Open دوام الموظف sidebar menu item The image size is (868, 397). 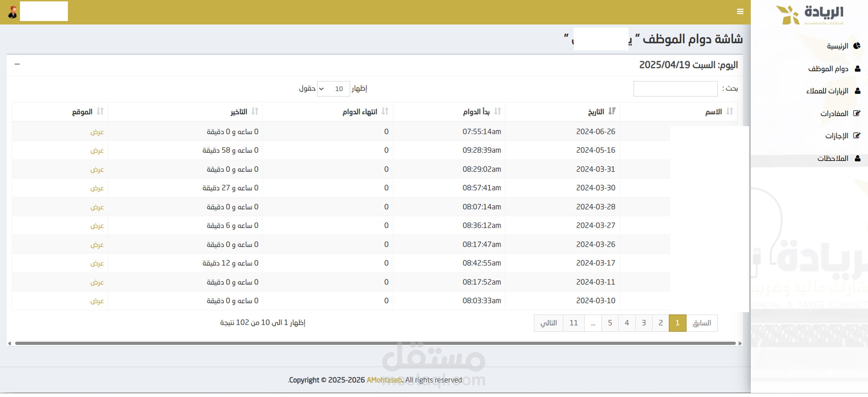[828, 69]
